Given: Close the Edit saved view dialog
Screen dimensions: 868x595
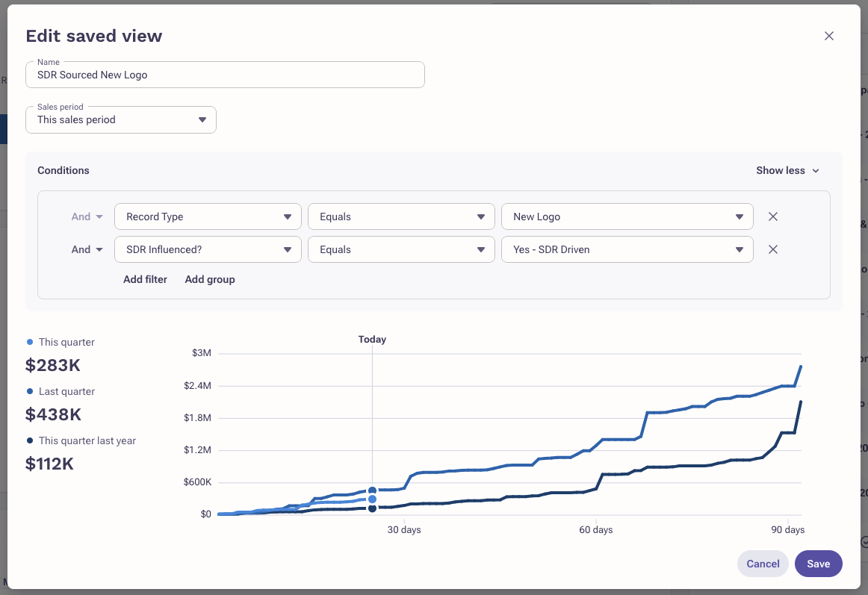Looking at the screenshot, I should tap(828, 36).
